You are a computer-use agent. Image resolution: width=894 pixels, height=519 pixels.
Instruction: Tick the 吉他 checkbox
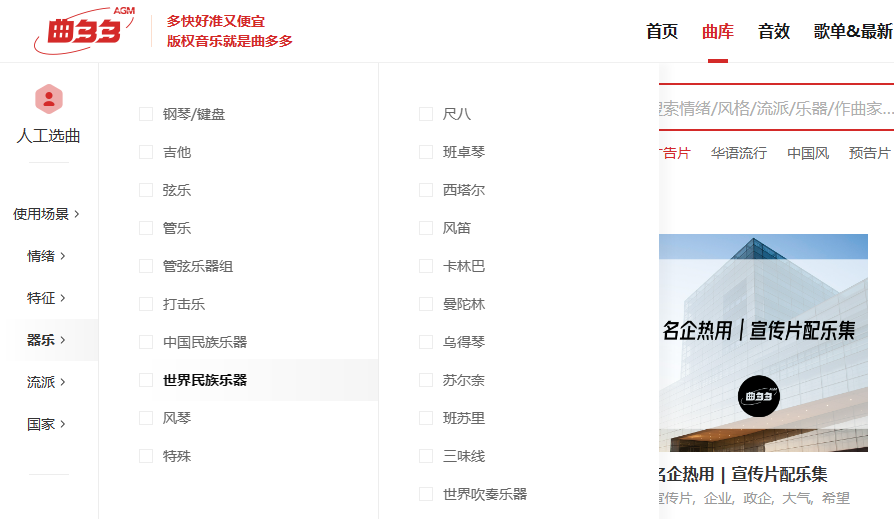tap(146, 152)
